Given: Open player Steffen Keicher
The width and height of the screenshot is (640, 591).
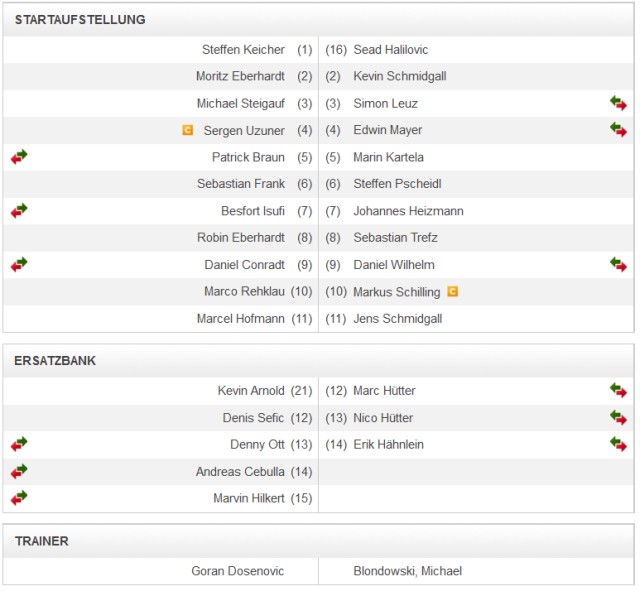Looking at the screenshot, I should click(x=243, y=50).
